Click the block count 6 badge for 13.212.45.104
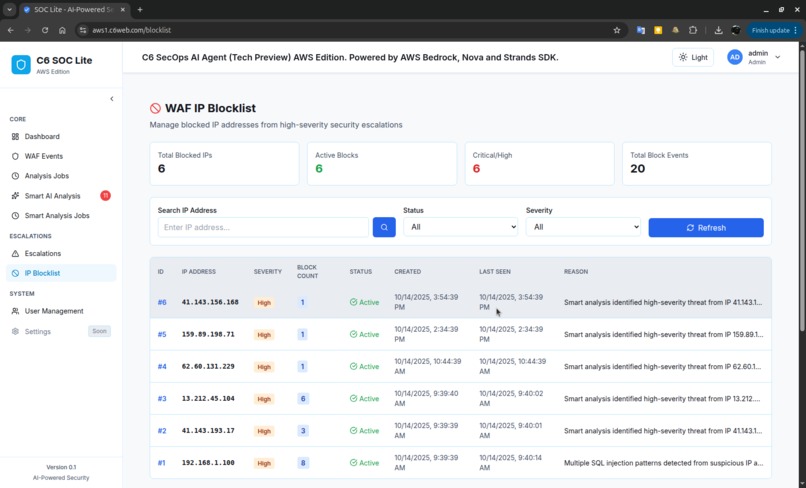The height and width of the screenshot is (488, 806). (303, 399)
